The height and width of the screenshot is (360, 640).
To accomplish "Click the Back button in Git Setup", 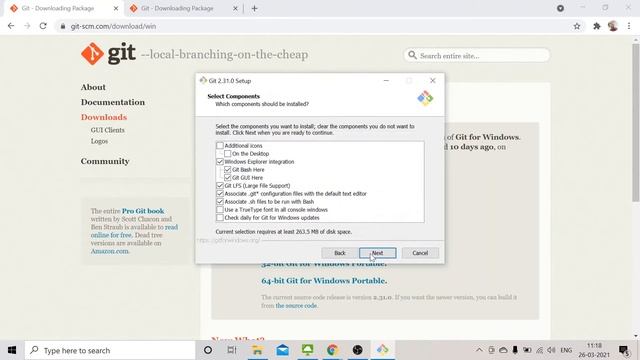I will 340,253.
